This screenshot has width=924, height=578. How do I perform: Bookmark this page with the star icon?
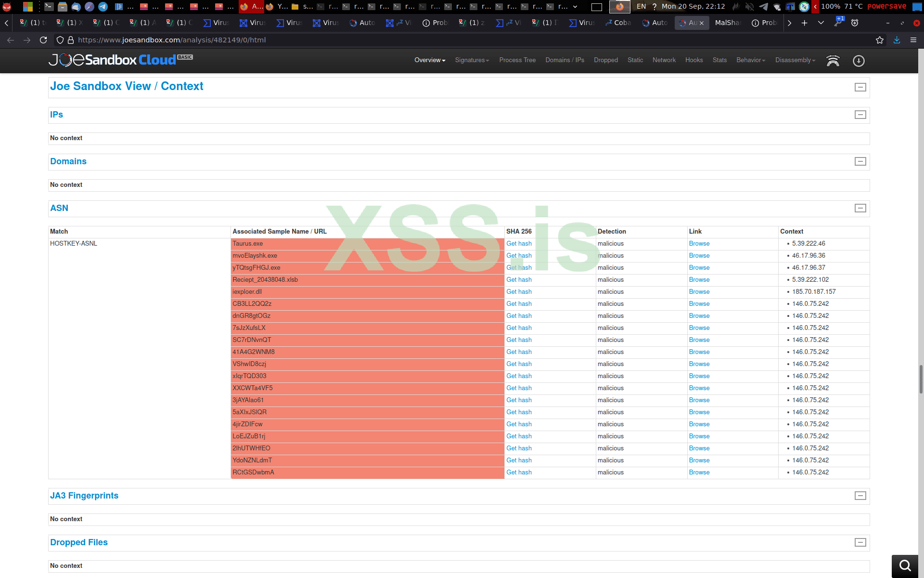click(x=879, y=40)
